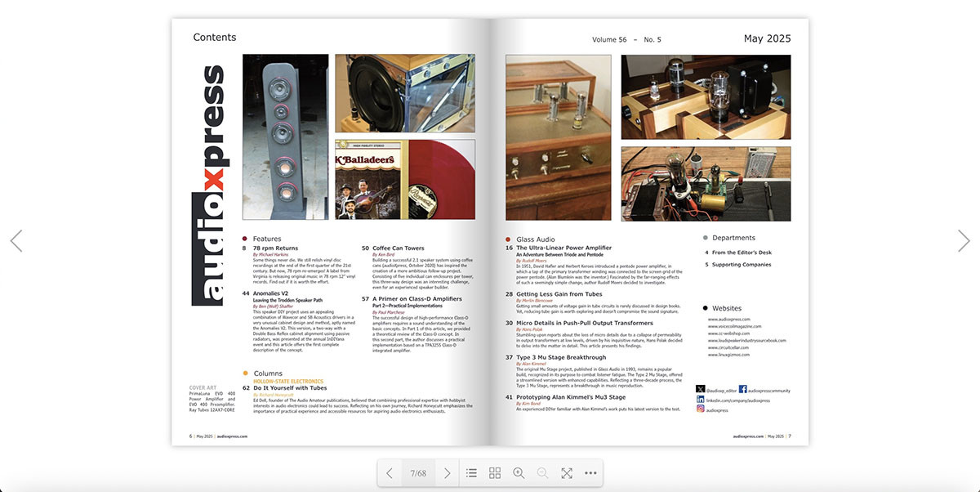980x492 pixels.
Task: Click the 'Websites' section heading
Action: coord(727,308)
